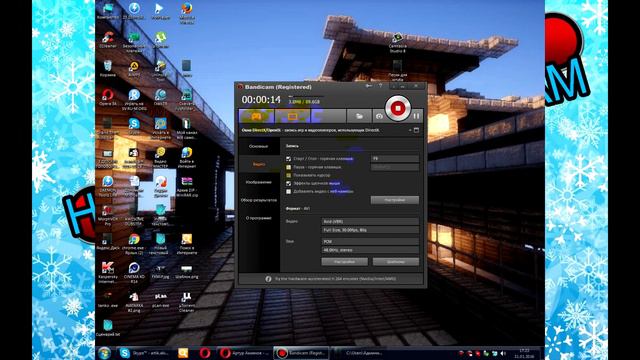Screen dimensions: 640x360
Task: Enable the add webcam video checkbox
Action: point(289,191)
